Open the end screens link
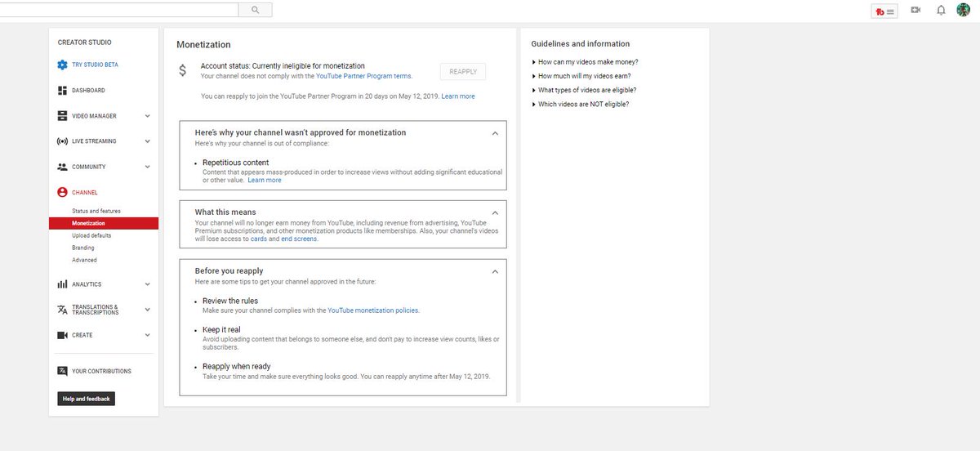 point(299,239)
